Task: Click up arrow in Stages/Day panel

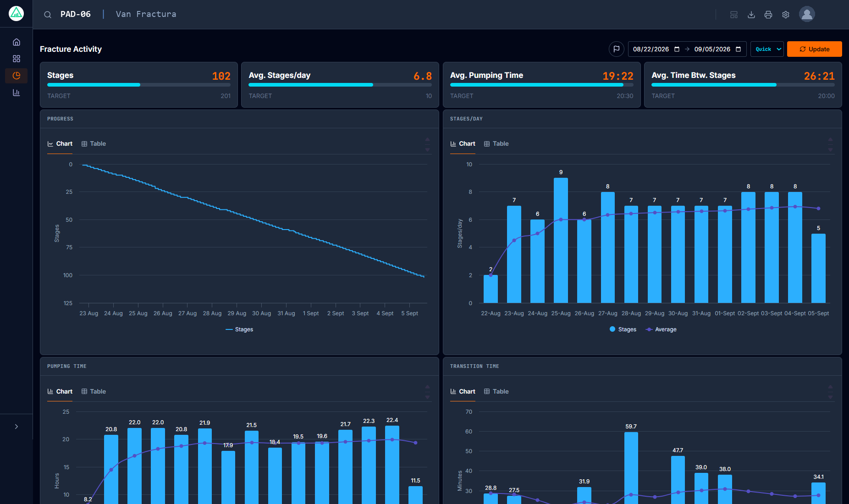Action: coord(830,139)
